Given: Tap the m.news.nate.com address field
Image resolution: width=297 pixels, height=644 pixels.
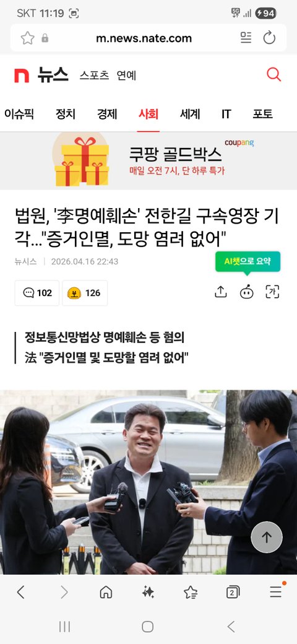Looking at the screenshot, I should (144, 38).
